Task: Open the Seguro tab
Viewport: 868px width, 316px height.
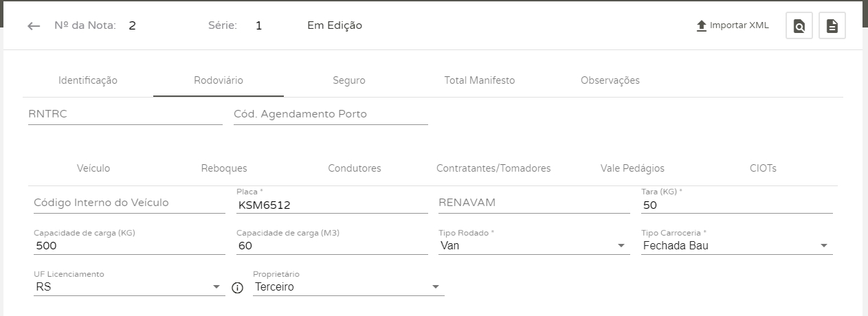Action: [x=349, y=80]
